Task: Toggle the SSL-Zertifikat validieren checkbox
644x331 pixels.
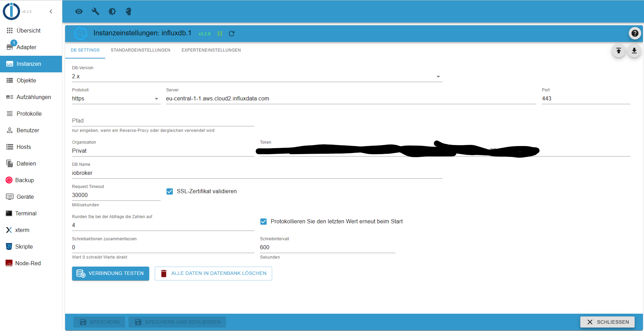Action: [170, 191]
